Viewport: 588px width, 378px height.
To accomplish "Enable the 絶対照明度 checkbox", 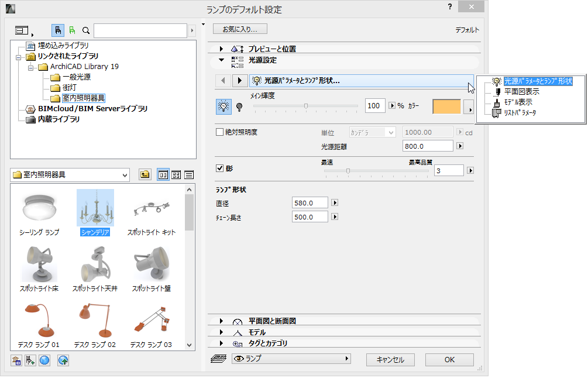I will pos(220,132).
